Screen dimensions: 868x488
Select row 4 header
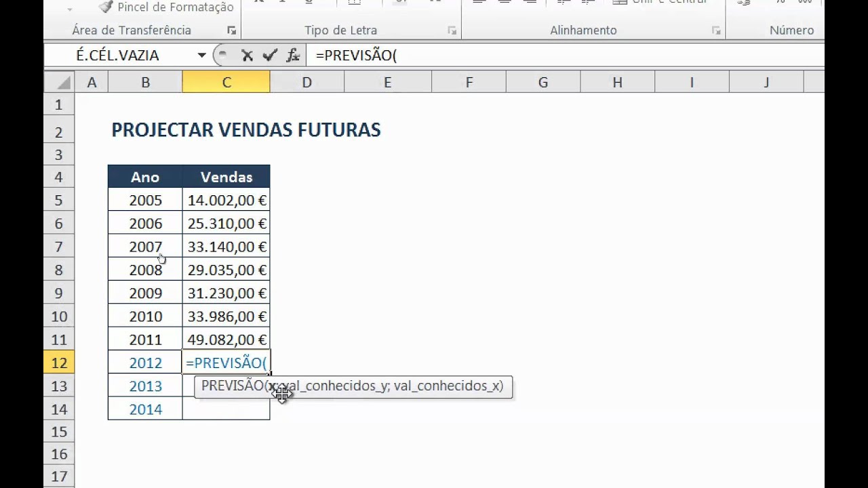pos(59,177)
